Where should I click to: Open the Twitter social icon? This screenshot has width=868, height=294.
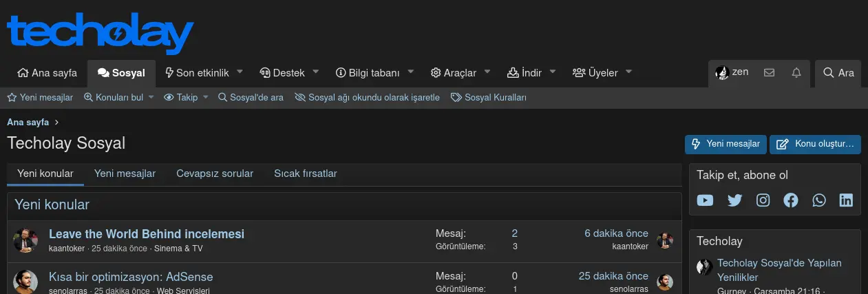coord(734,200)
